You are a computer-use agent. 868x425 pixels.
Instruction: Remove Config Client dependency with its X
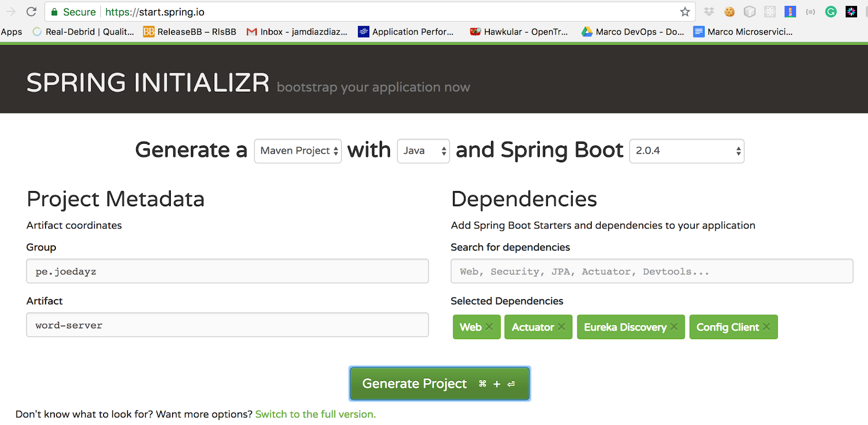[767, 327]
